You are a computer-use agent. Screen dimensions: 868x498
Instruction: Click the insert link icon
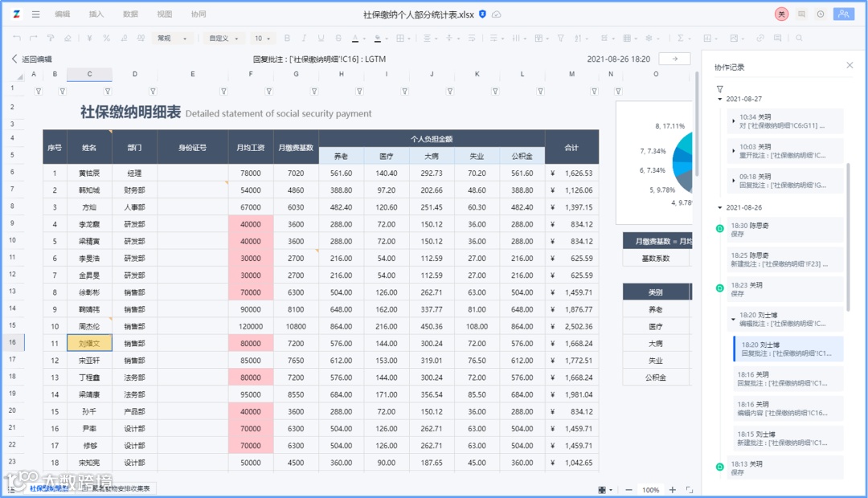point(760,39)
